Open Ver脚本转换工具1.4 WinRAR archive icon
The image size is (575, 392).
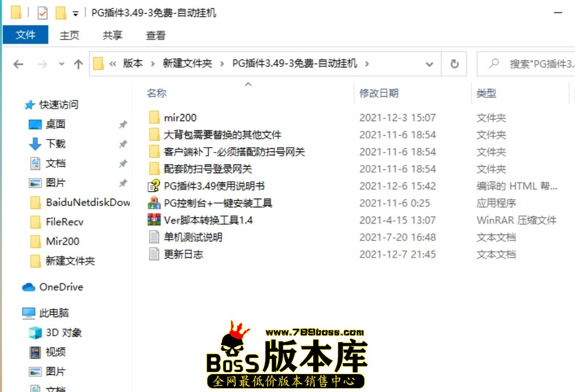tap(154, 220)
